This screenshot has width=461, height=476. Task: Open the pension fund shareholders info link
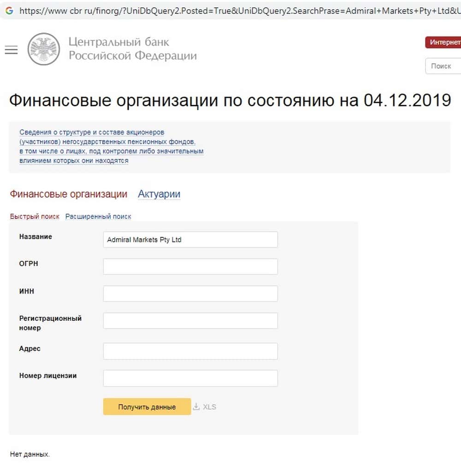111,147
